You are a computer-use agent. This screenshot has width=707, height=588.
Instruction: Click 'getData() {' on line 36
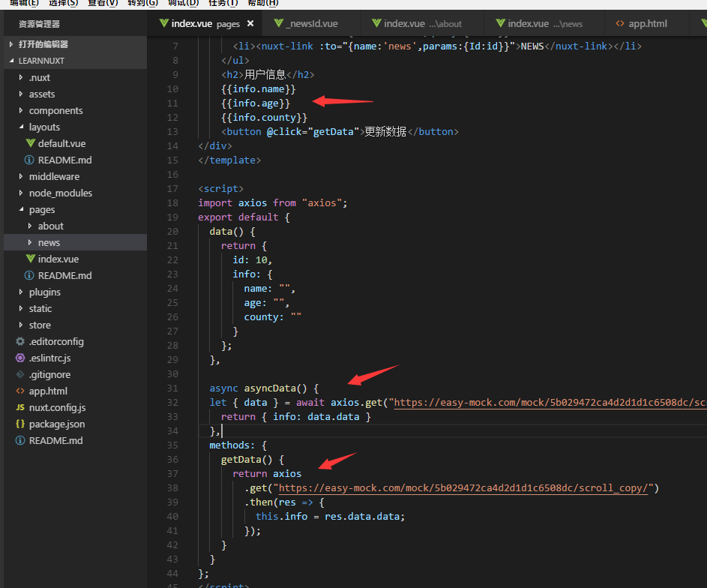[x=253, y=460]
